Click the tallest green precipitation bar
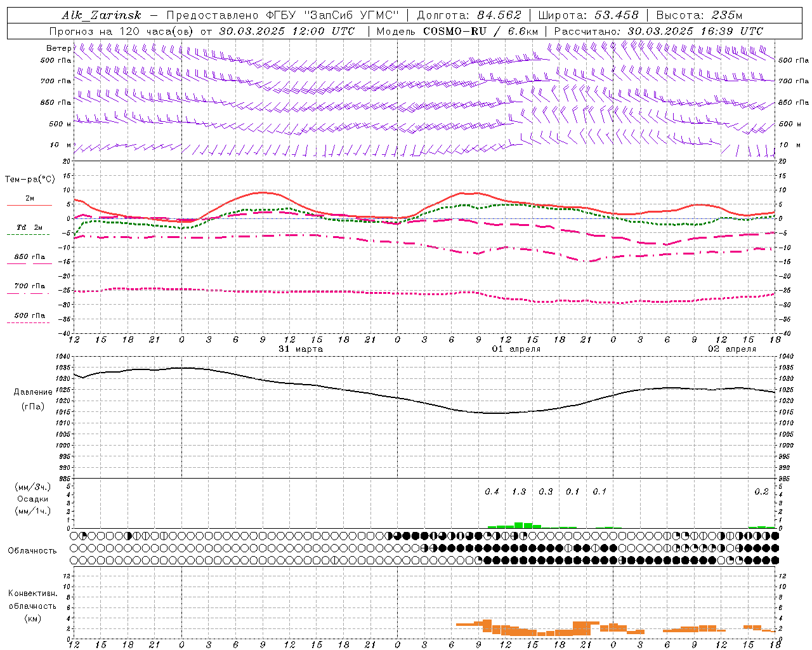 point(519,526)
